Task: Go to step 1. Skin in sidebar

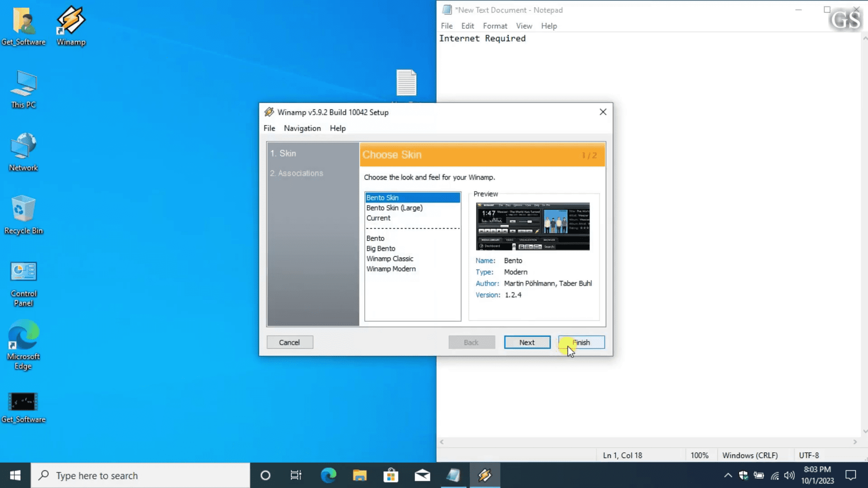Action: [283, 154]
